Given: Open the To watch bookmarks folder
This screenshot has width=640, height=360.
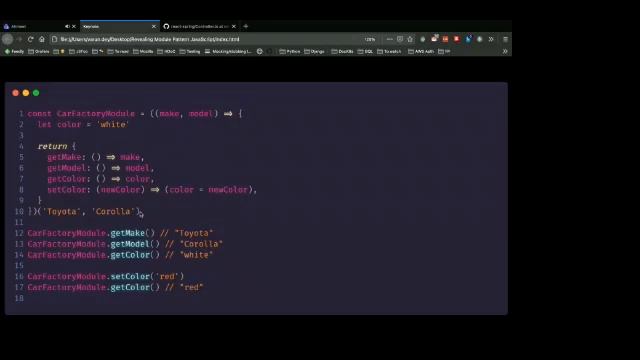Looking at the screenshot, I should (x=389, y=51).
